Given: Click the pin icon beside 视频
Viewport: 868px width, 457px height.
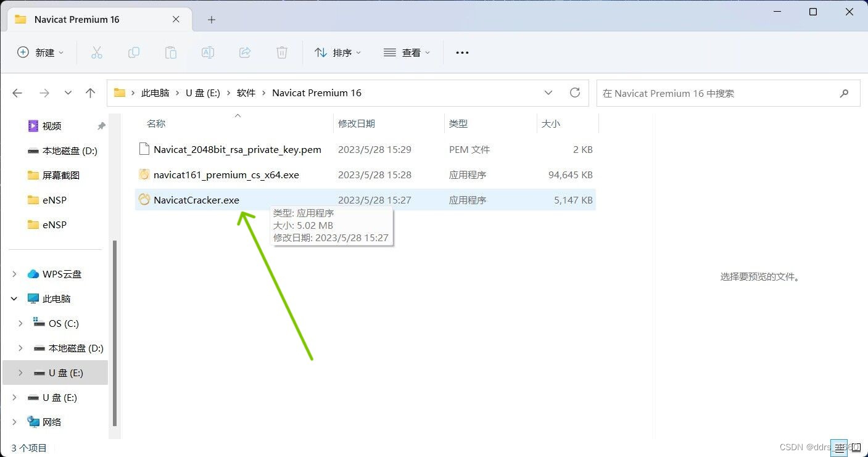Looking at the screenshot, I should tap(101, 126).
